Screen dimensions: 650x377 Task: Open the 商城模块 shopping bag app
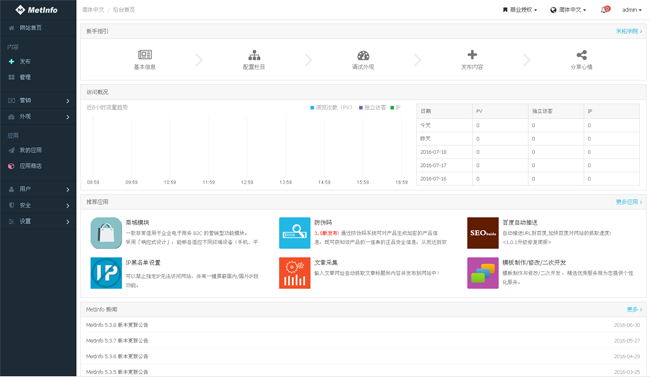[x=106, y=233]
